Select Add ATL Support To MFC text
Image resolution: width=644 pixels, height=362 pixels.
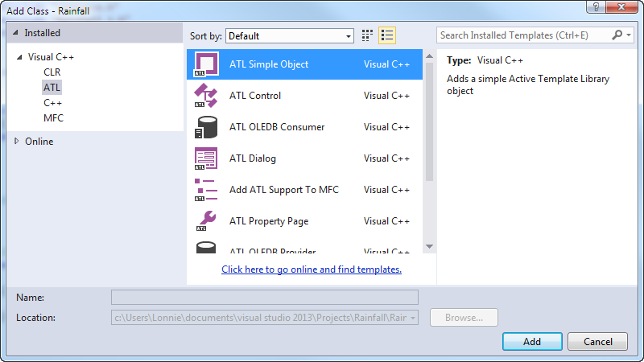(284, 190)
